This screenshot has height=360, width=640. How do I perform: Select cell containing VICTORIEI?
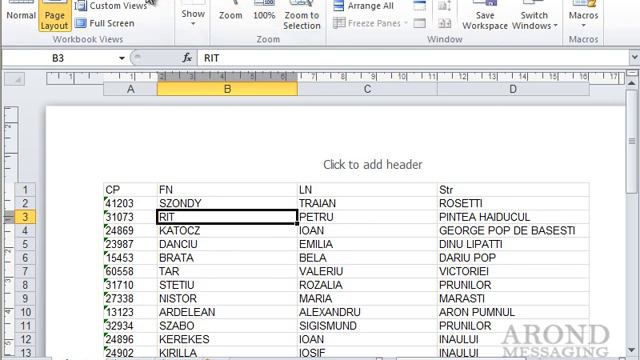click(513, 271)
